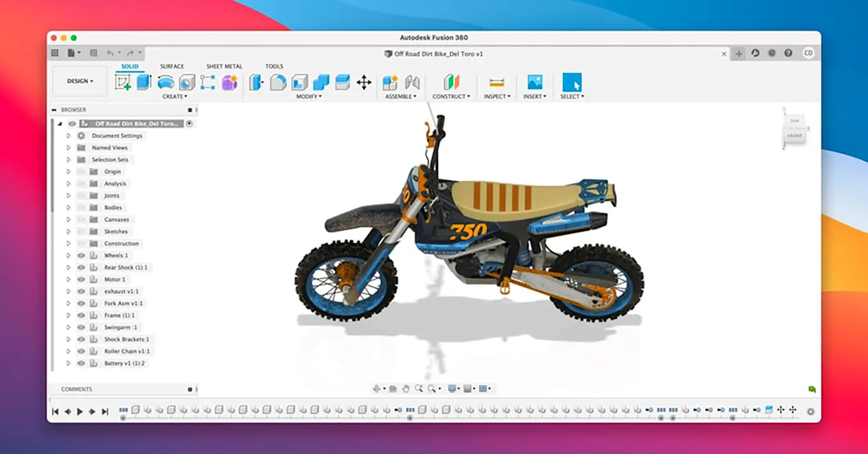Select the Measure tool in Inspect
This screenshot has height=454, width=868.
pyautogui.click(x=496, y=82)
